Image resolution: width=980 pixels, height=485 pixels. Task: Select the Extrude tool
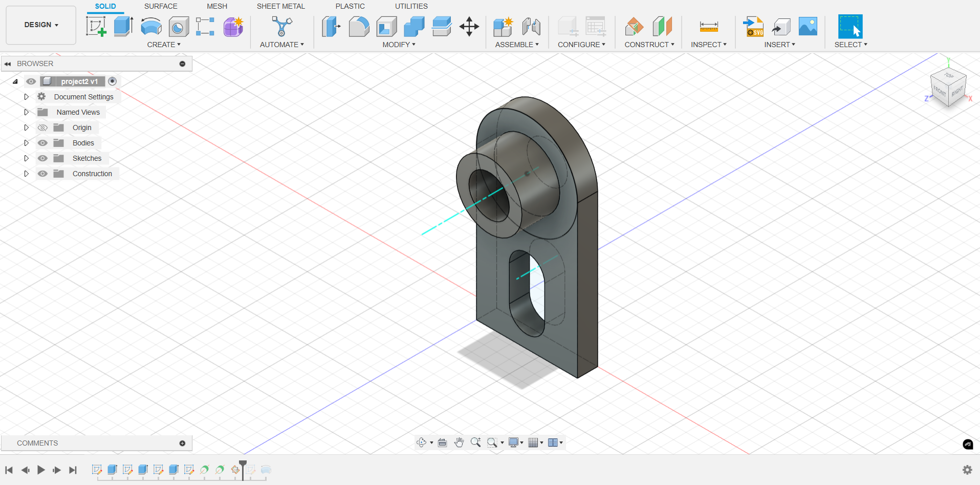pos(123,27)
